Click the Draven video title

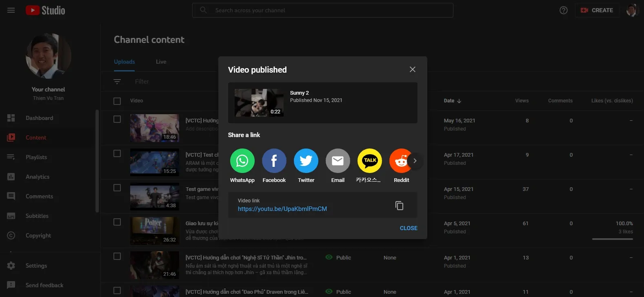(x=247, y=292)
